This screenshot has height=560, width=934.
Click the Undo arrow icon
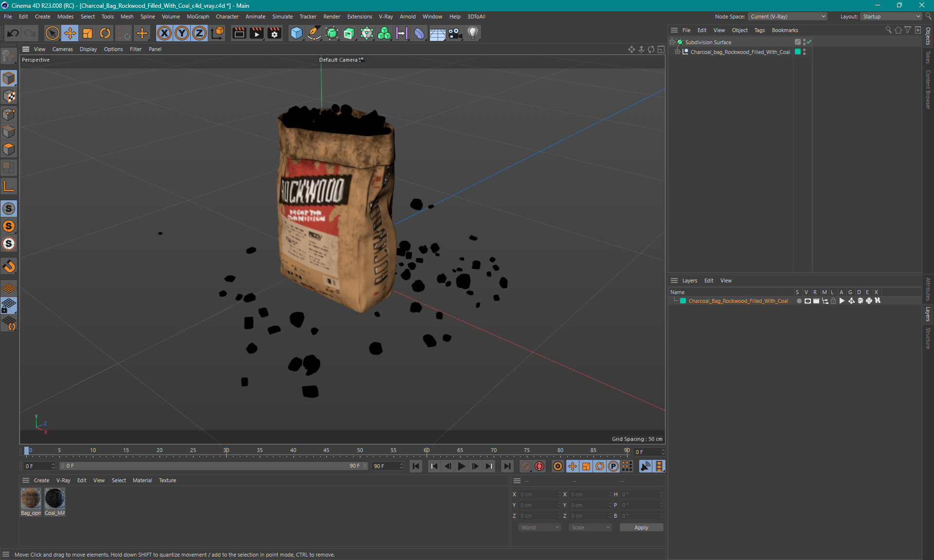pyautogui.click(x=13, y=33)
